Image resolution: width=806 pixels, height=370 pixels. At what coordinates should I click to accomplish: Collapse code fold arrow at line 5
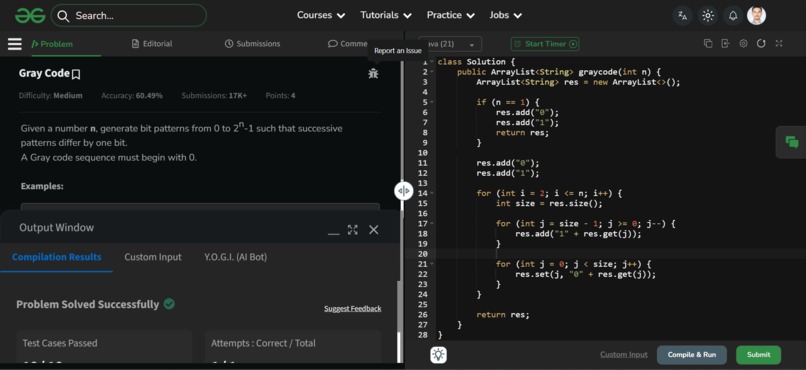432,102
